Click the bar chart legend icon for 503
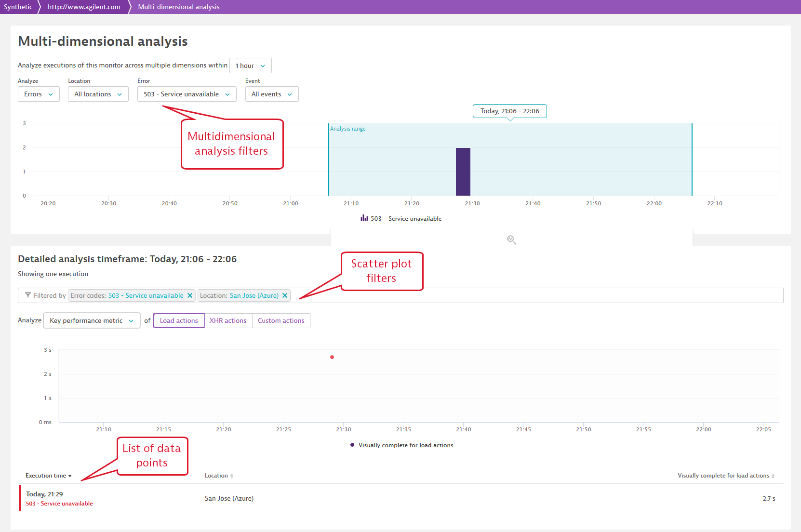801x532 pixels. coord(364,218)
